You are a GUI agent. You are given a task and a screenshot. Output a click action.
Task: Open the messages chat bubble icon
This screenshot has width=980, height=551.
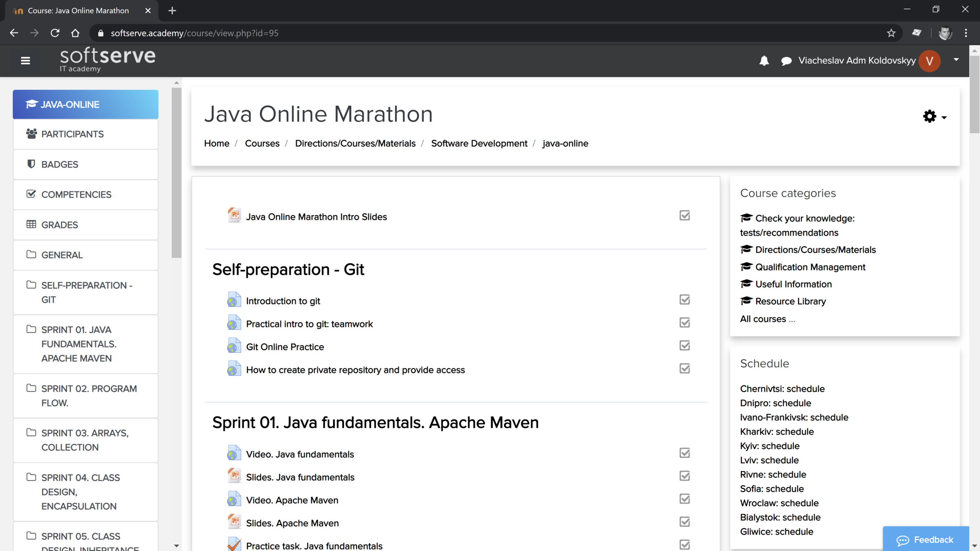pos(786,61)
